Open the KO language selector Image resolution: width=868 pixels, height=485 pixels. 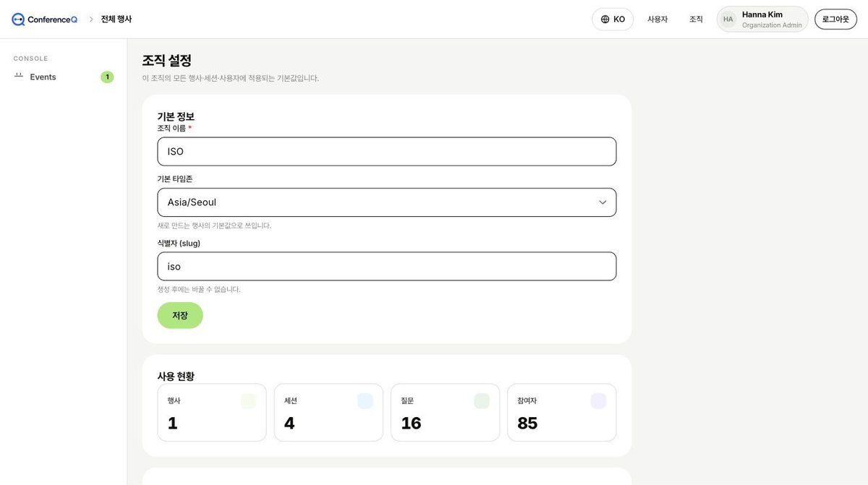coord(613,20)
